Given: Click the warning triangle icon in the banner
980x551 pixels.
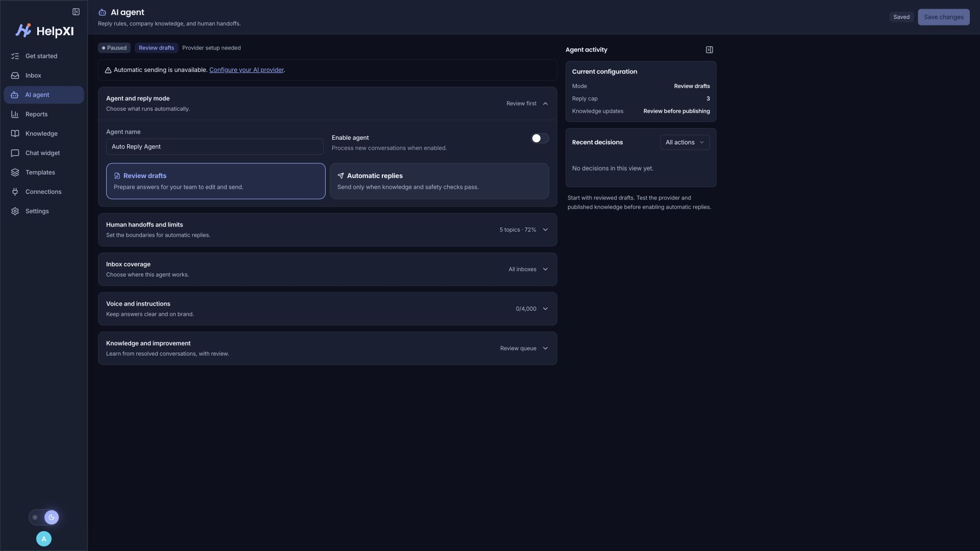Looking at the screenshot, I should pos(108,70).
